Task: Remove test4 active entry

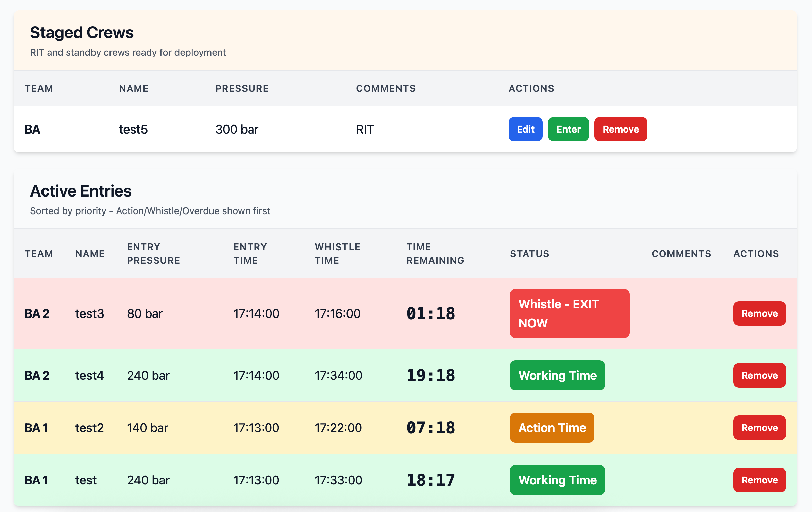Action: tap(759, 375)
